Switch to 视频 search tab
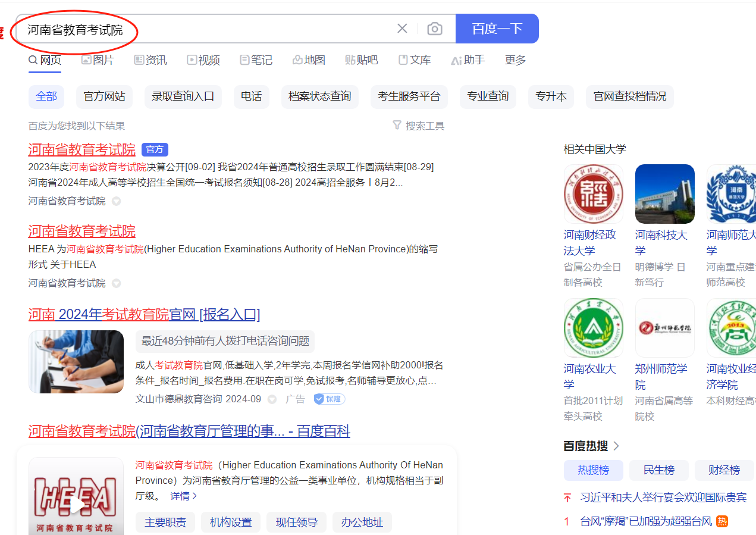Viewport: 756px width, 535px height. coord(203,60)
